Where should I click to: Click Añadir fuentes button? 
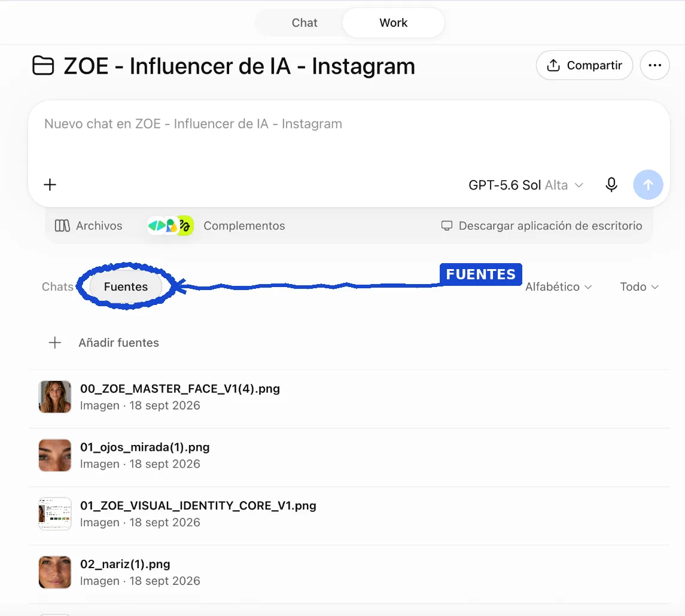click(103, 343)
